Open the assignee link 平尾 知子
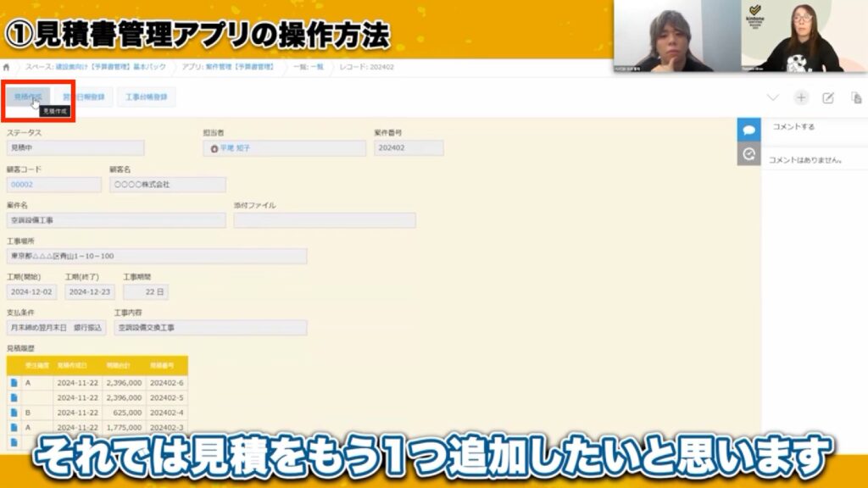Viewport: 868px width, 488px height. tap(236, 148)
